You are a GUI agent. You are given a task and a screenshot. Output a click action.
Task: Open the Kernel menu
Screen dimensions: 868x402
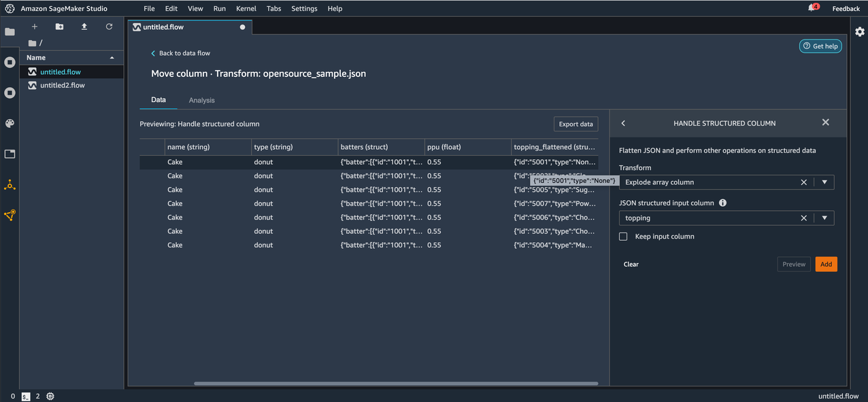coord(246,9)
